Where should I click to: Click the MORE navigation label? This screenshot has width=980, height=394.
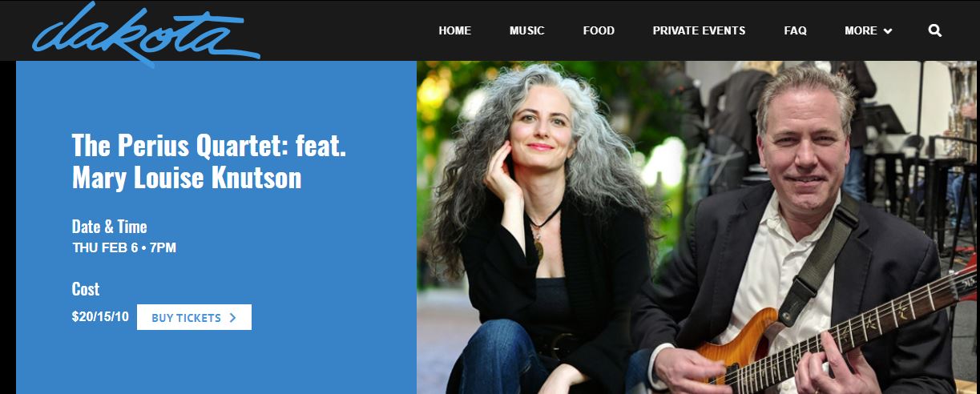tap(861, 30)
